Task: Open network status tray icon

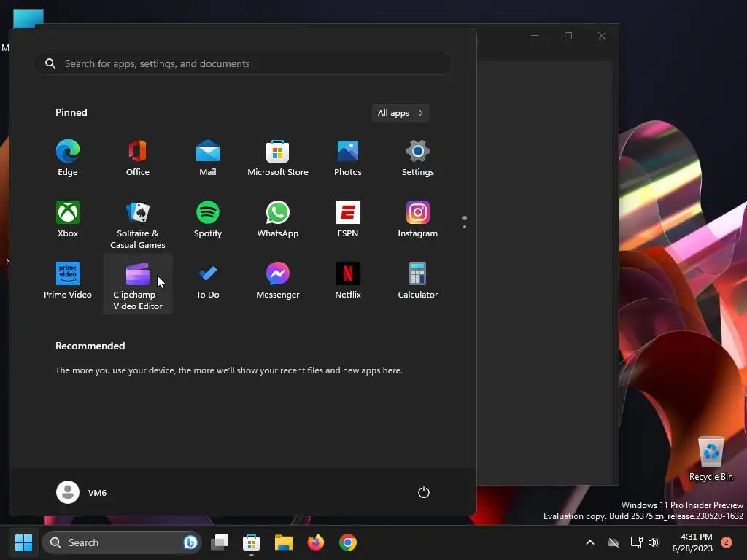Action: 636,542
